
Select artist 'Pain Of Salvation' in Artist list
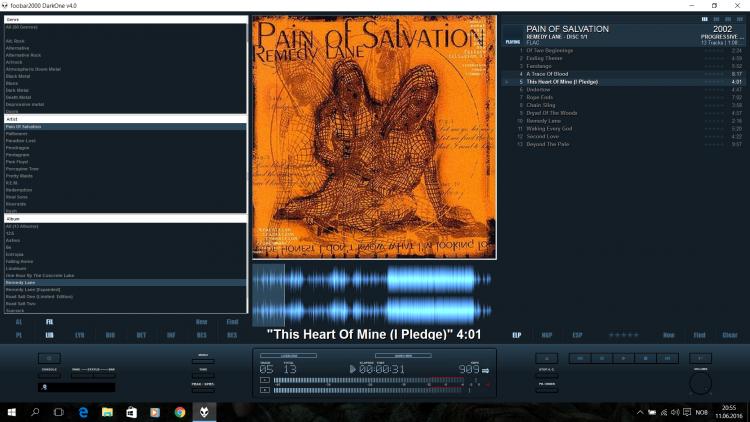tap(125, 127)
